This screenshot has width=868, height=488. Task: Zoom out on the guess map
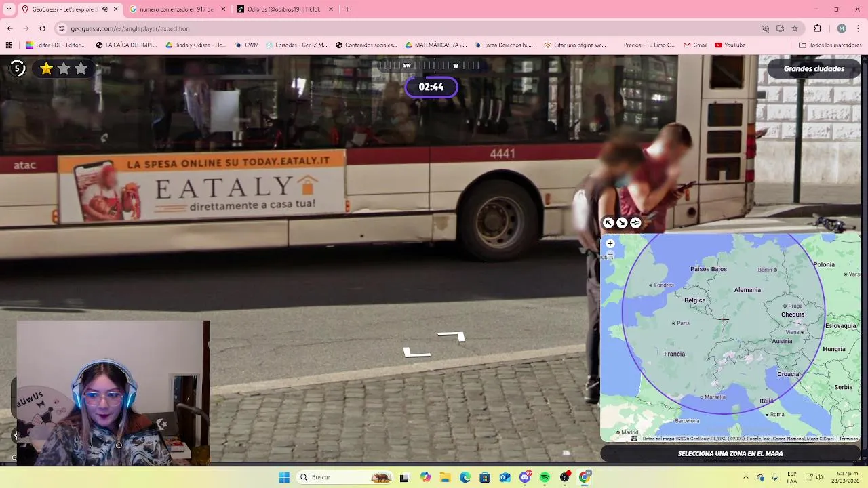point(610,256)
